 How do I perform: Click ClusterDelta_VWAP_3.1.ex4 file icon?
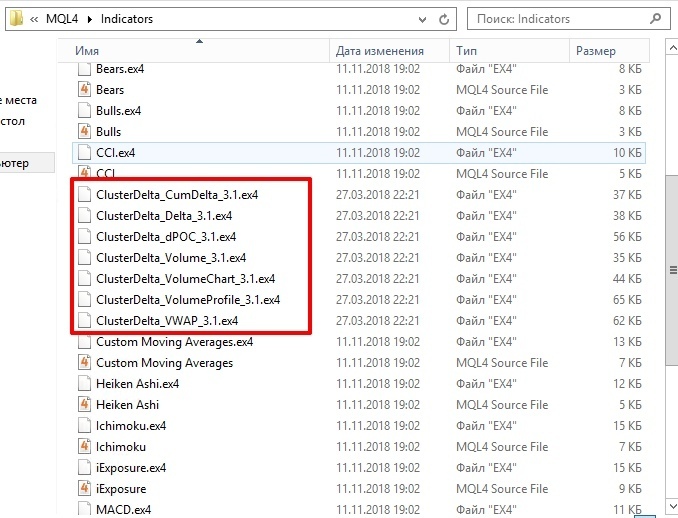pos(84,320)
